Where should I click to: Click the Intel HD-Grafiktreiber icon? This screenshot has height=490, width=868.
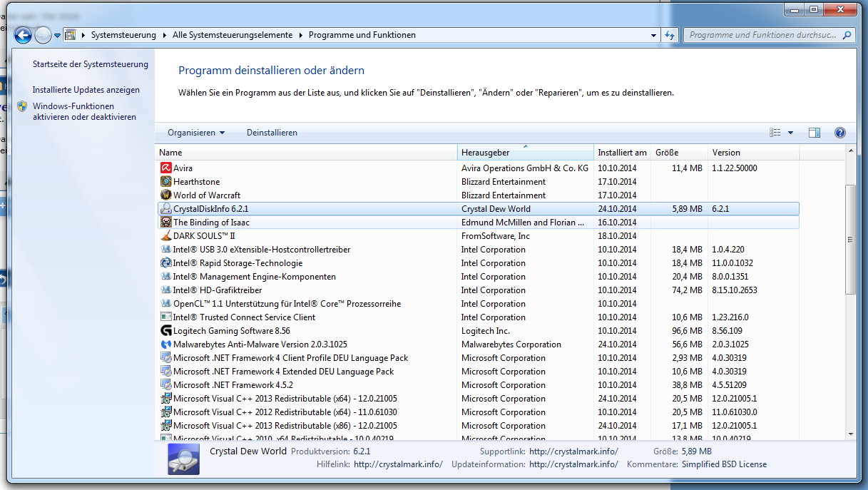[x=165, y=290]
